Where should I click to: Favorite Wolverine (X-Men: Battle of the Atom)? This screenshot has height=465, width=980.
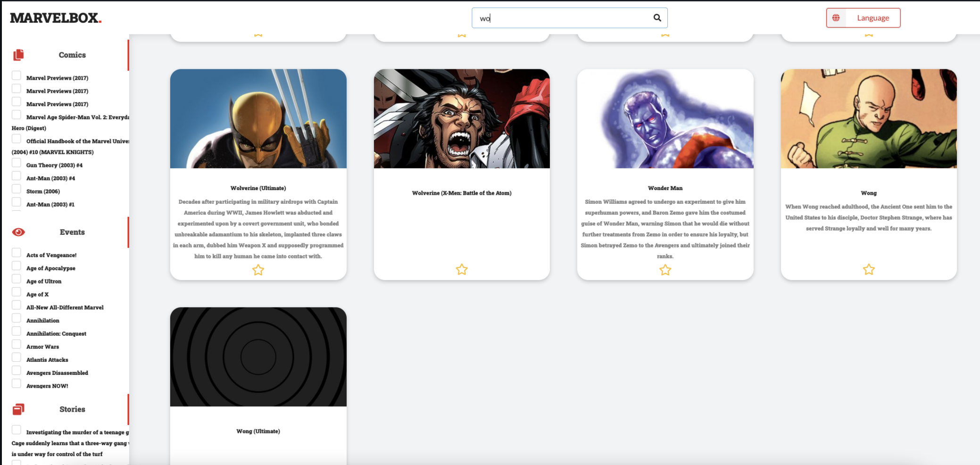[x=462, y=269]
